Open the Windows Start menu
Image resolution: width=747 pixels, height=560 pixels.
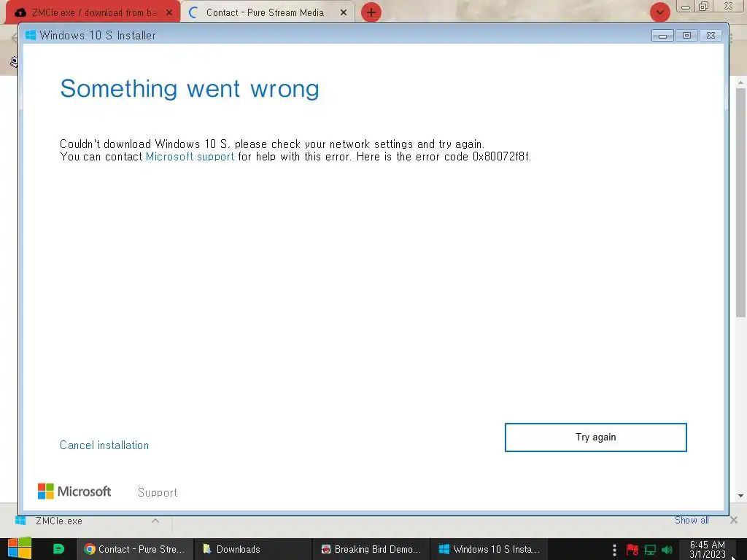click(20, 549)
